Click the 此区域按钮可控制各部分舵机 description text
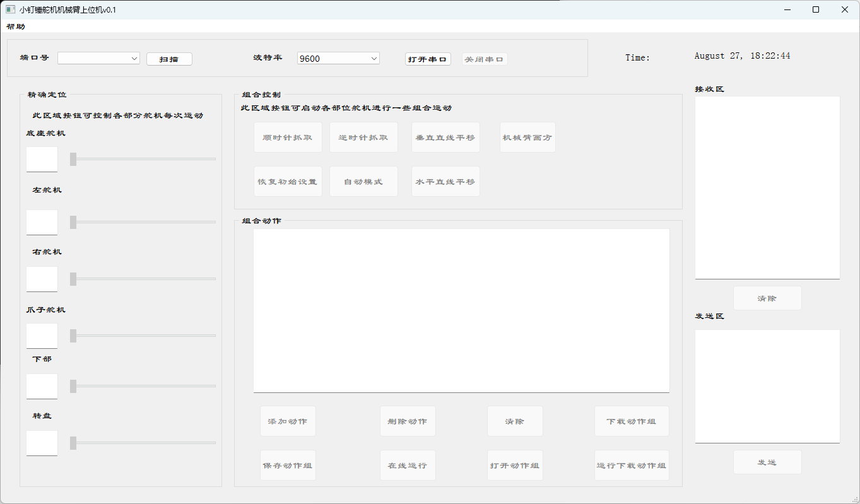The height and width of the screenshot is (504, 860). 118,115
